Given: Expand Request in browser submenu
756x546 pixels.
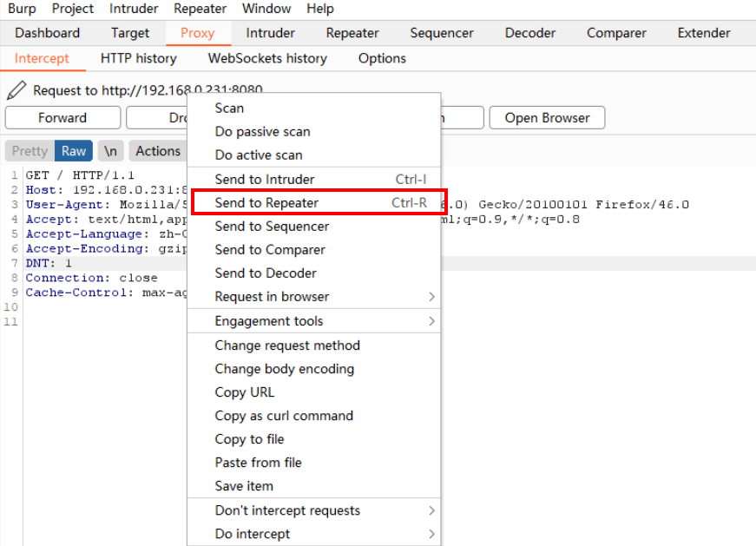Looking at the screenshot, I should 314,297.
